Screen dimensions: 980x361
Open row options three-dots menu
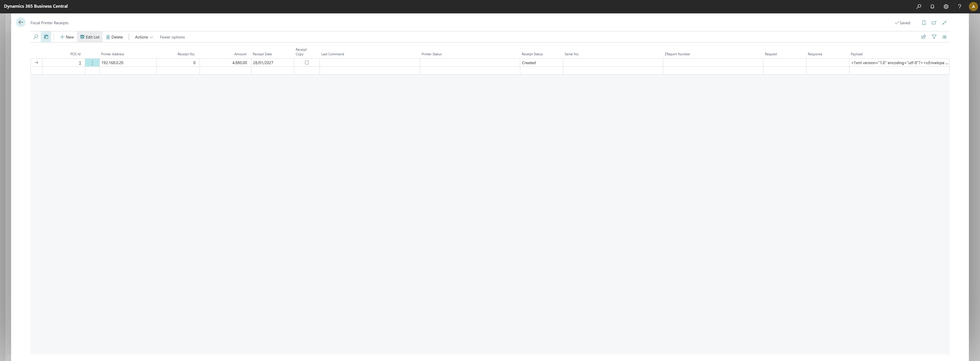click(92, 63)
